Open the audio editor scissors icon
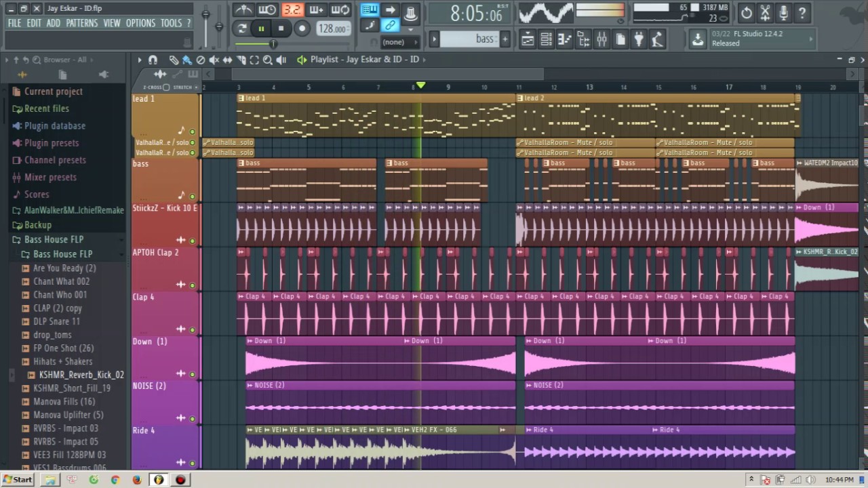This screenshot has width=868, height=488. 765,12
